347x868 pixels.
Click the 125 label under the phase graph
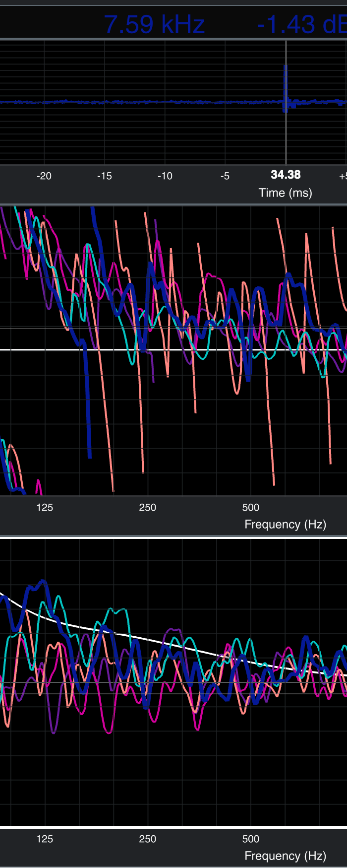45,508
